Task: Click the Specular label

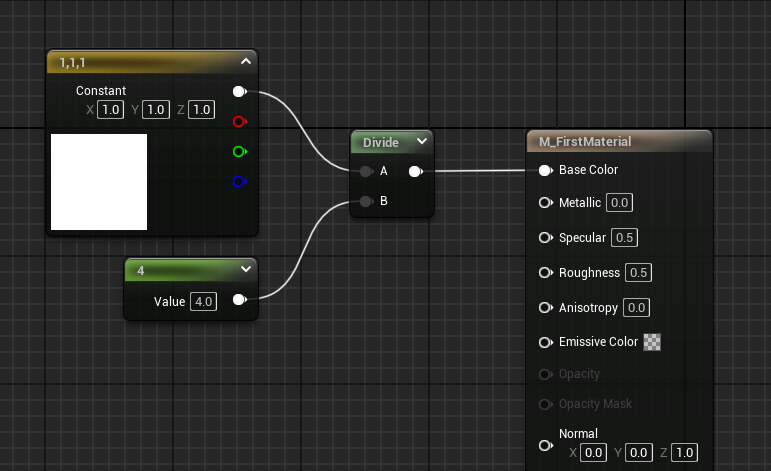Action: (x=582, y=237)
